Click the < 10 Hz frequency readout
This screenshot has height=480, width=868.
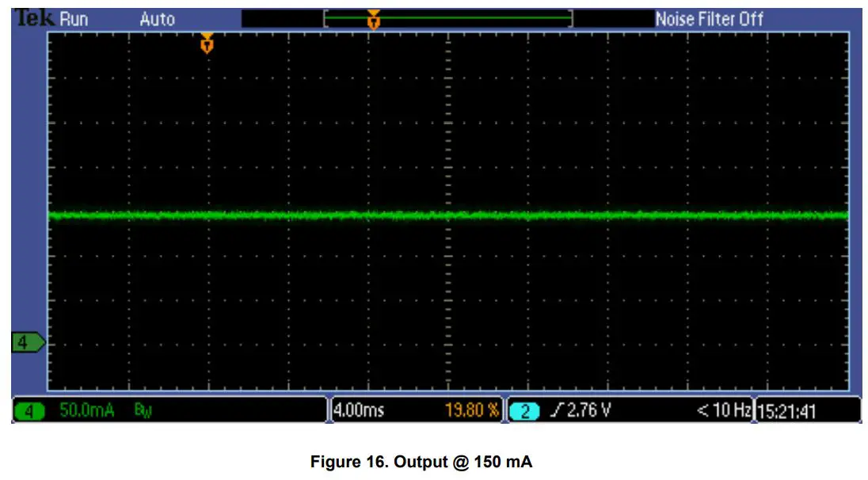pyautogui.click(x=724, y=410)
